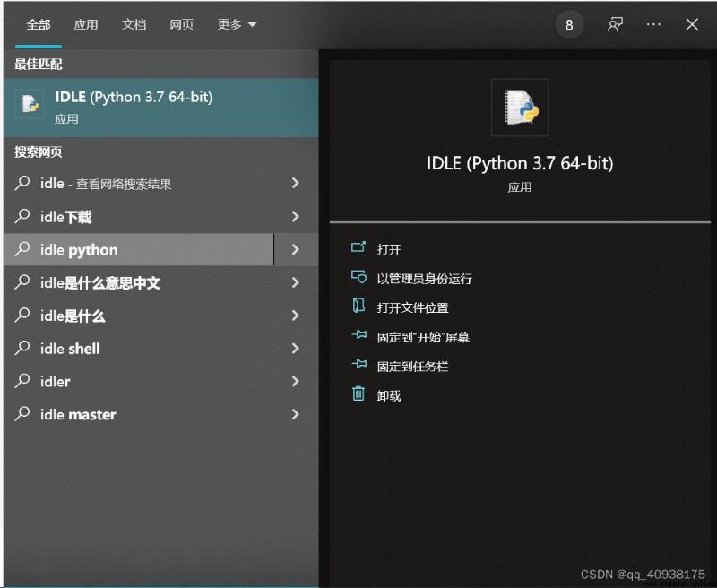Expand the chevron next to 'idler'
The image size is (717, 588).
click(296, 381)
